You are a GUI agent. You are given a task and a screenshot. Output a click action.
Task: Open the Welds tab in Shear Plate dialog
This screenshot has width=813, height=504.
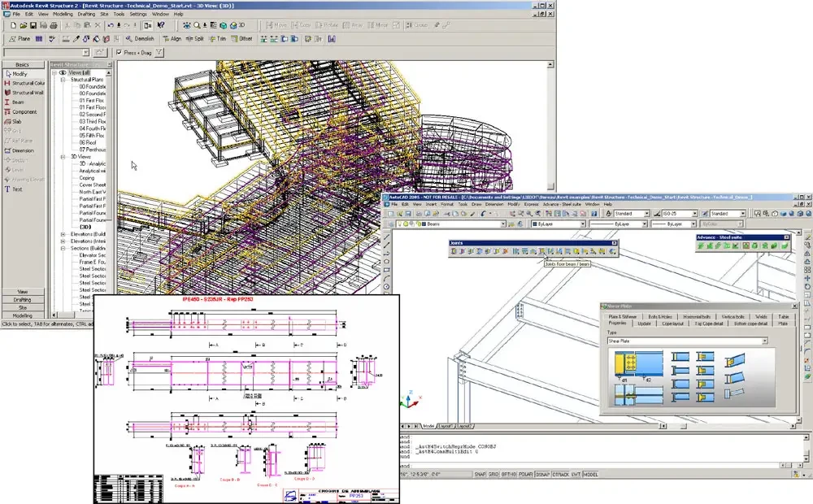coord(761,316)
